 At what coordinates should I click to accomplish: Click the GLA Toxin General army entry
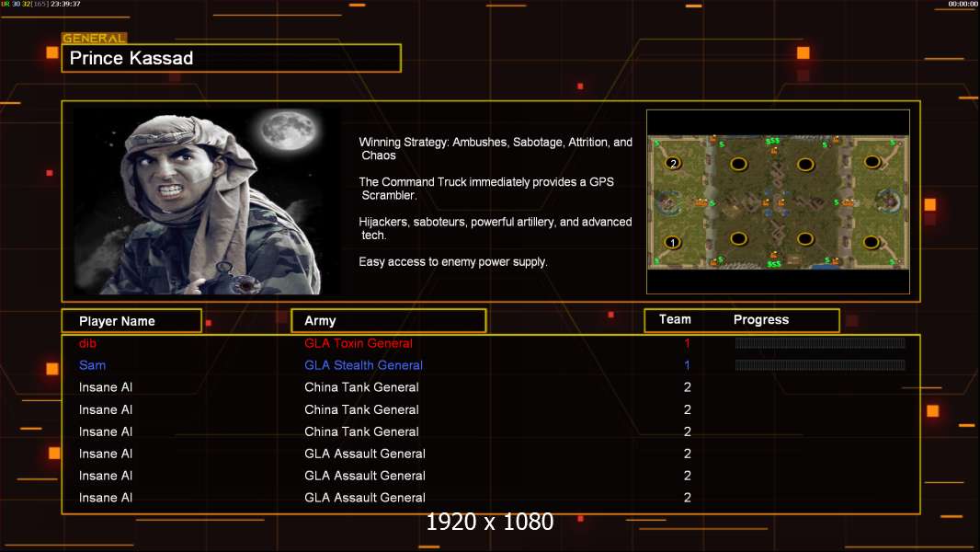click(x=359, y=343)
